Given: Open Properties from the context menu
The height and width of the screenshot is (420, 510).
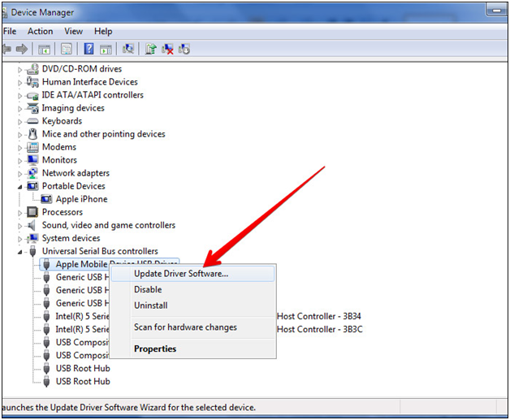Looking at the screenshot, I should point(155,349).
